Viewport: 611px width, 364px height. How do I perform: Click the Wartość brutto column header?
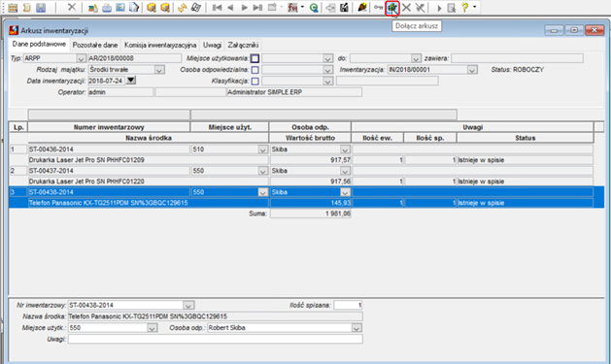click(x=310, y=138)
